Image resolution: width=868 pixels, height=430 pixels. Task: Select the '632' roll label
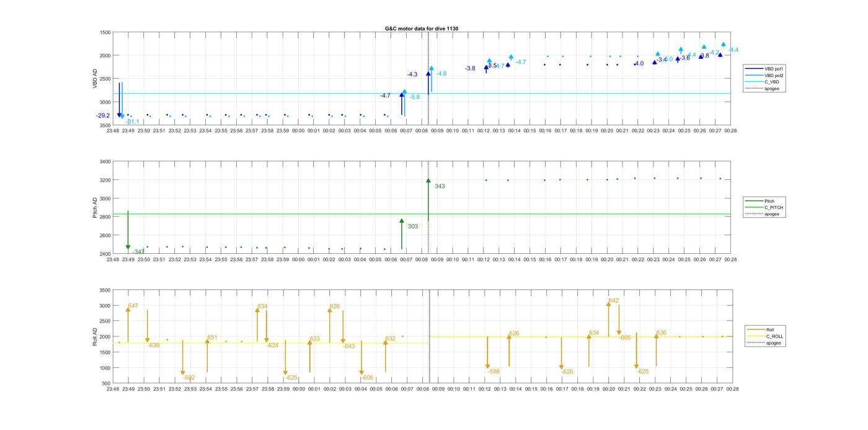[x=391, y=339]
